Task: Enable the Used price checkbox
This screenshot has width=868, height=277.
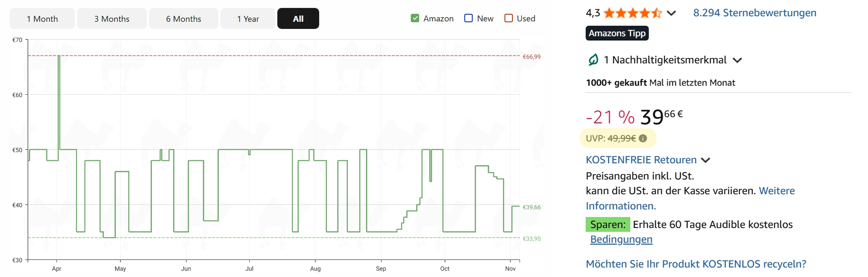Action: click(509, 18)
